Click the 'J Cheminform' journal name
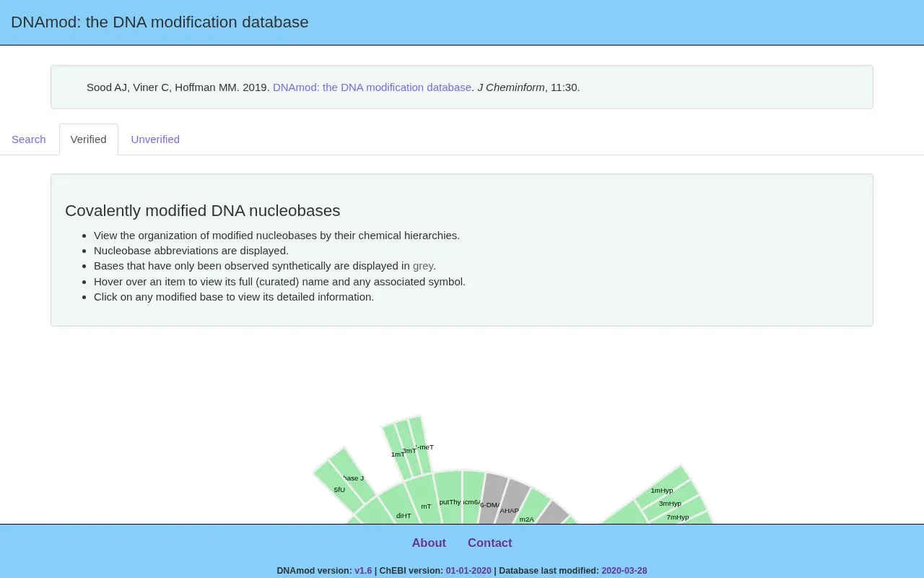Screen dimensions: 924x578 [511, 87]
